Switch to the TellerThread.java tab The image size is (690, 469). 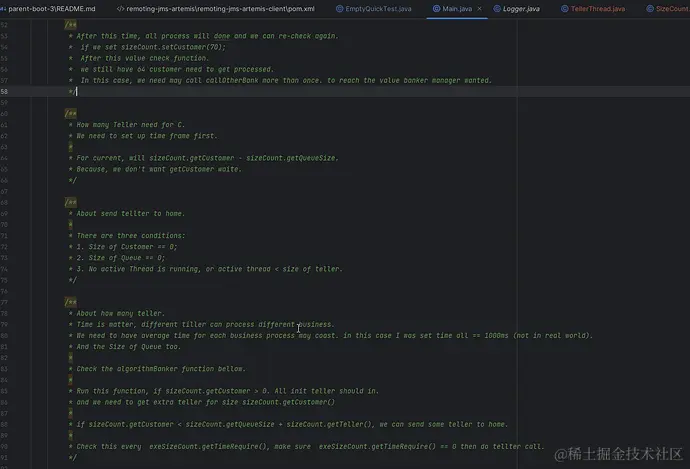coord(593,9)
